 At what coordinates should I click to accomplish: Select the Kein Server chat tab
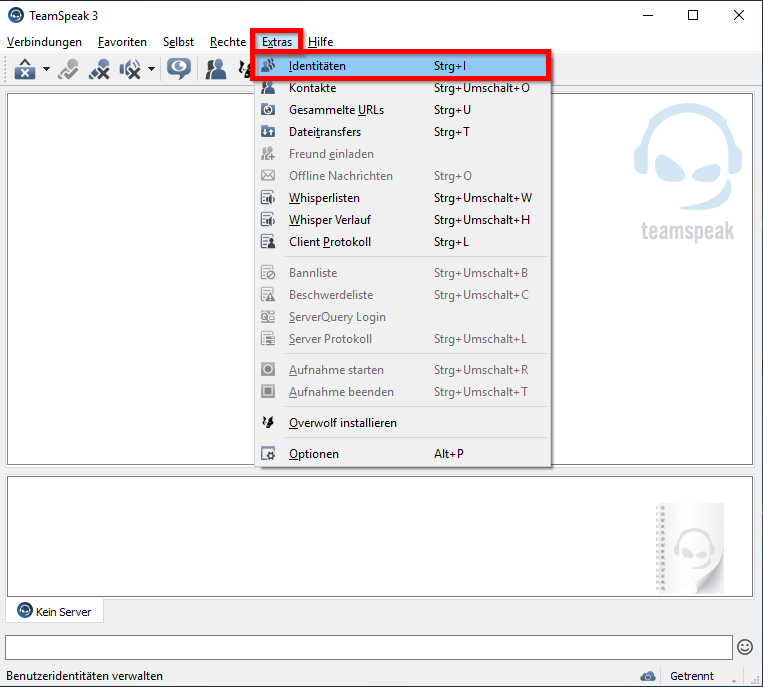(54, 612)
